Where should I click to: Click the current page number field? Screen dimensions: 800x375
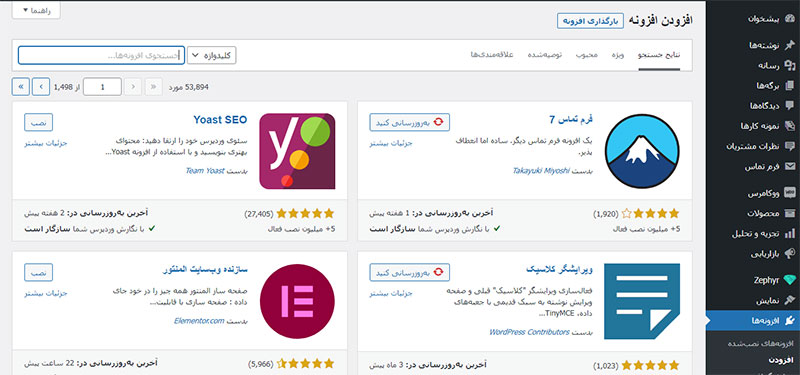[x=102, y=87]
